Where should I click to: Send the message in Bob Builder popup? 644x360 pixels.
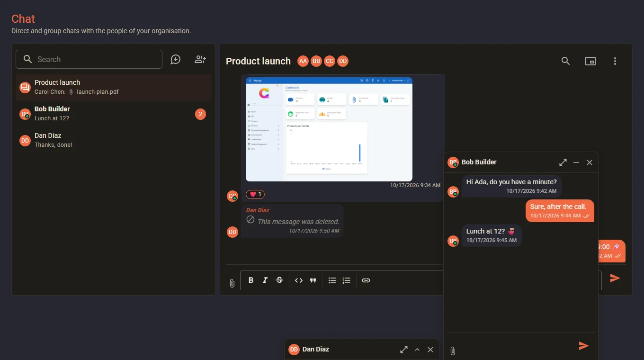point(584,346)
